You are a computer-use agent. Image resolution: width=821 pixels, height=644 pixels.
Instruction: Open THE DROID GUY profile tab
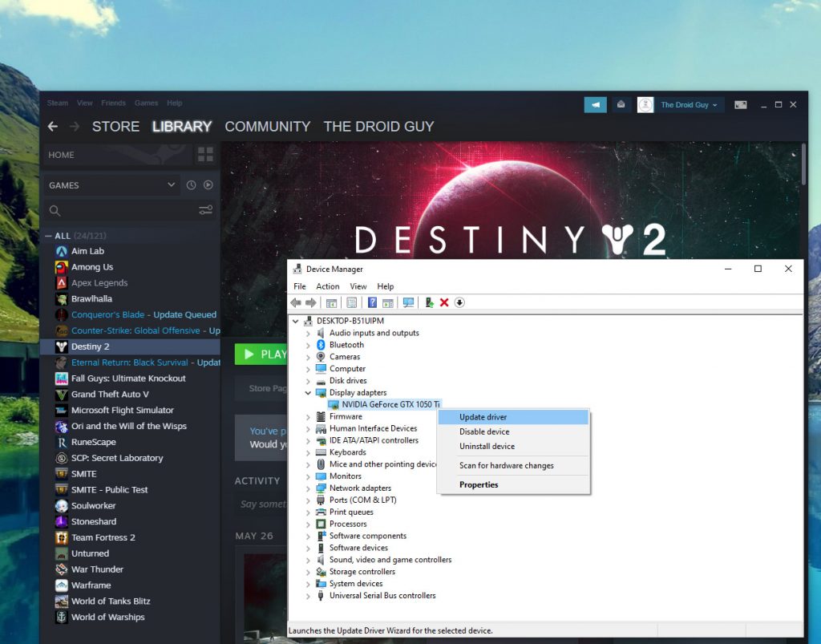pyautogui.click(x=378, y=126)
